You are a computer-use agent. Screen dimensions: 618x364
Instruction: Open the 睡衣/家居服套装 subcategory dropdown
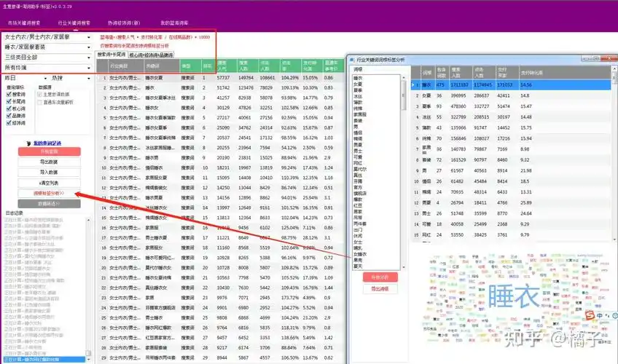point(47,47)
